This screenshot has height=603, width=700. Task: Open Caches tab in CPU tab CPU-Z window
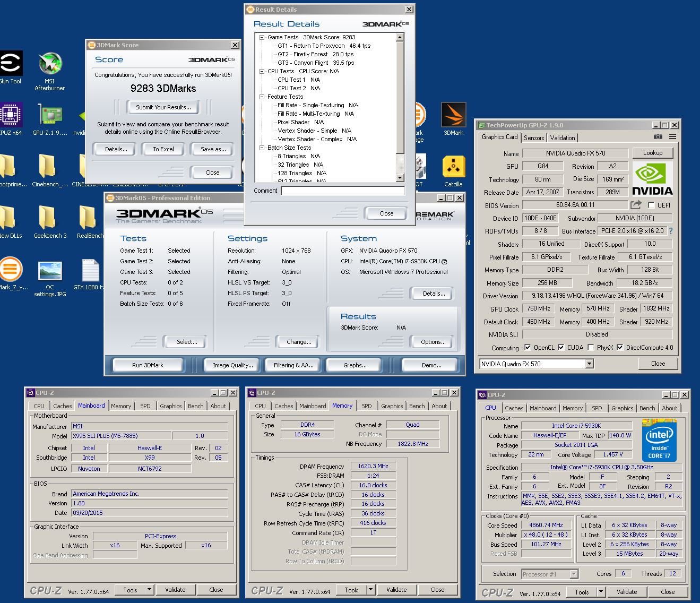[514, 408]
